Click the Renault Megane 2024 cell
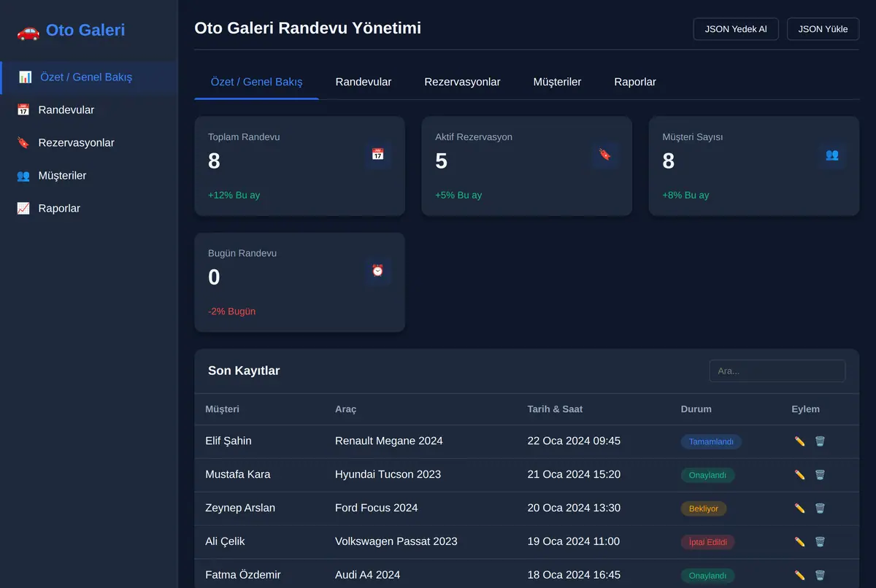 click(389, 441)
